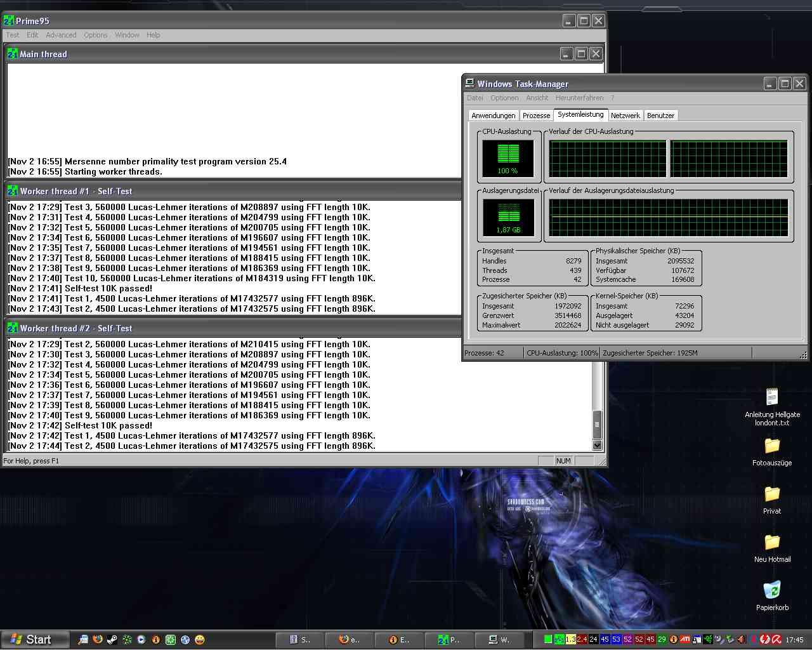812x650 pixels.
Task: Open Anleitung Hellgate londont.txt desktop file
Action: coord(772,407)
